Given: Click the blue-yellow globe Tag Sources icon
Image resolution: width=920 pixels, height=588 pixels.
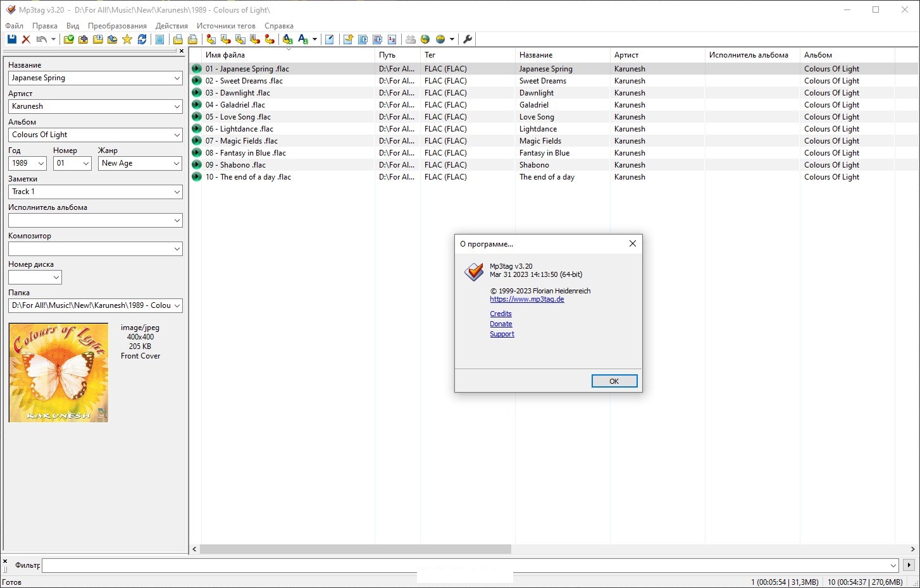Looking at the screenshot, I should pos(440,39).
